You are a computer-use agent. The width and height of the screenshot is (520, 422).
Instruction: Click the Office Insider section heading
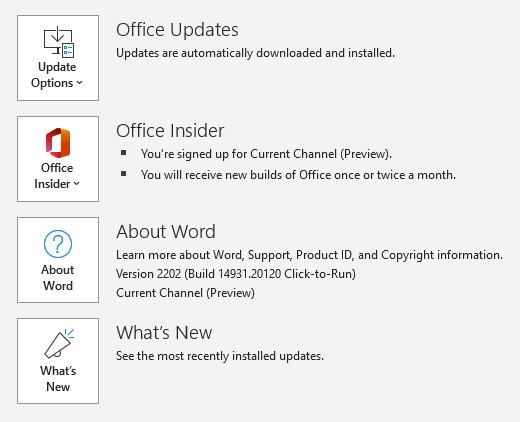click(170, 131)
